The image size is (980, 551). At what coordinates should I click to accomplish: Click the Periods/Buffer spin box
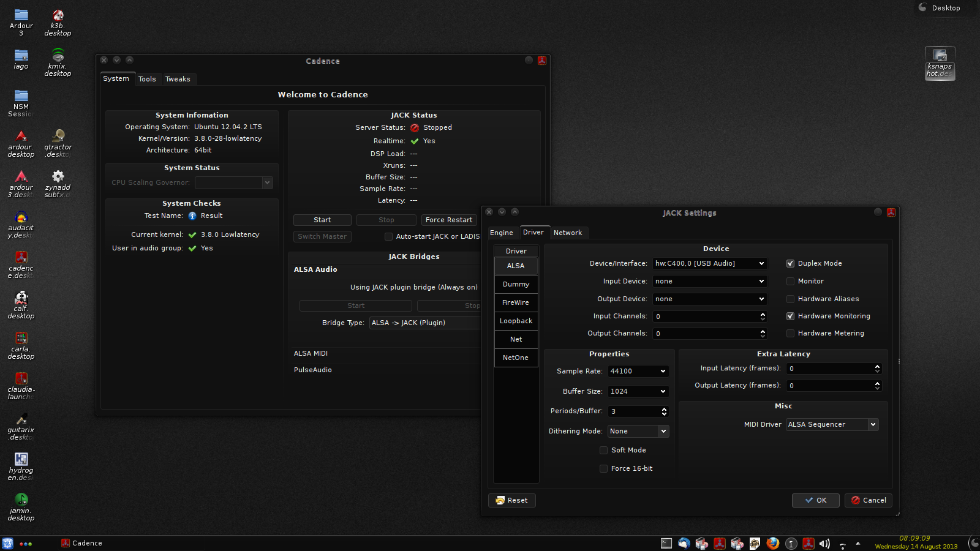tap(634, 412)
